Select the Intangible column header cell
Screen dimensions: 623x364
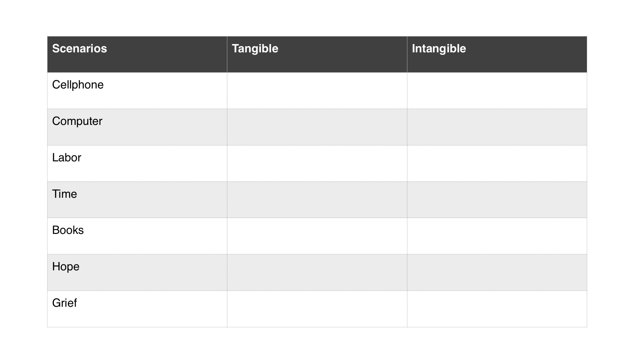tap(497, 54)
